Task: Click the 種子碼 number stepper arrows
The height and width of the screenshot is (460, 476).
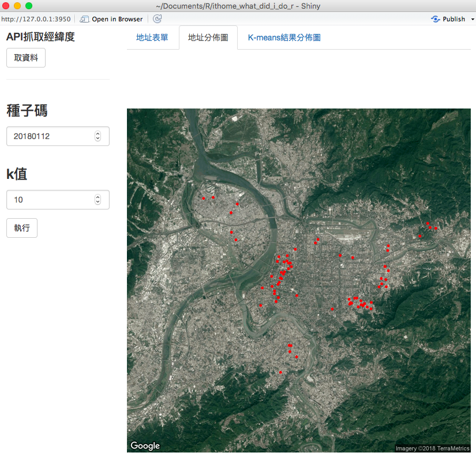Action: [98, 136]
